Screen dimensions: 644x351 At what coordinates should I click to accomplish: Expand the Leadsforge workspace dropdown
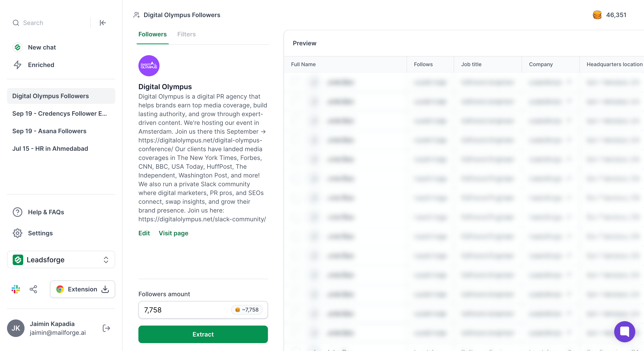[x=61, y=259]
